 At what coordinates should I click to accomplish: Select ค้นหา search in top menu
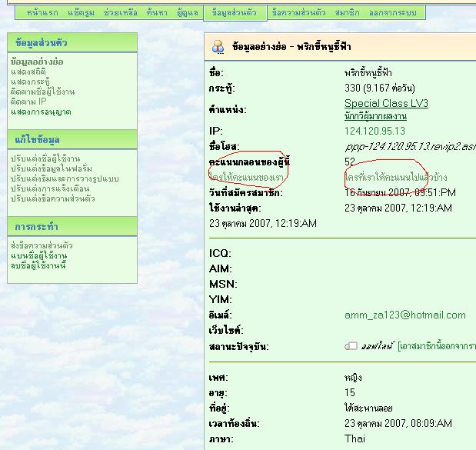(x=156, y=13)
